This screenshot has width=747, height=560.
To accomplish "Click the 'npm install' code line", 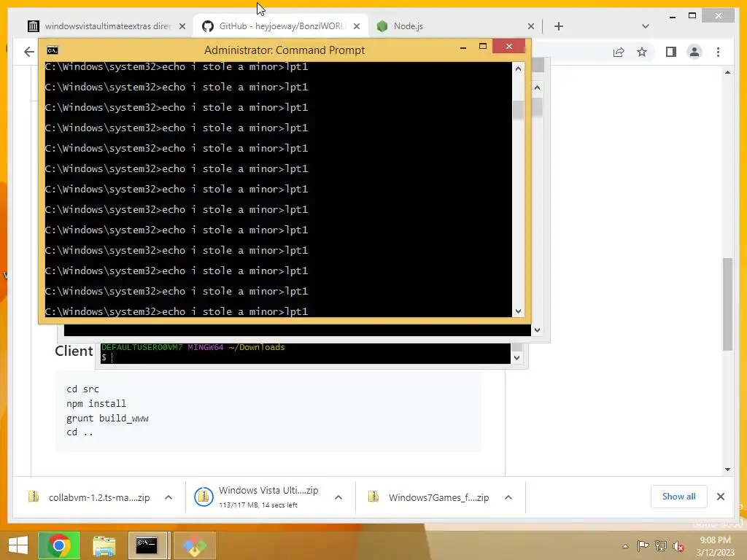I will (96, 403).
